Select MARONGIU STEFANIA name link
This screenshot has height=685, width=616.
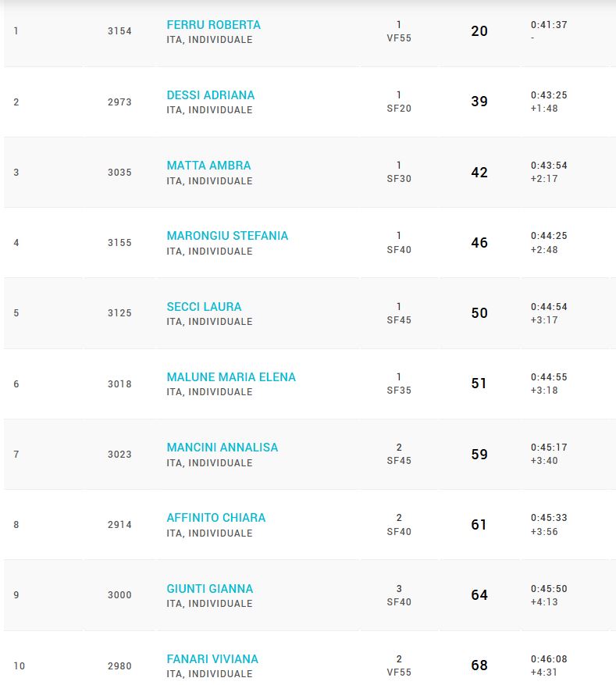227,236
